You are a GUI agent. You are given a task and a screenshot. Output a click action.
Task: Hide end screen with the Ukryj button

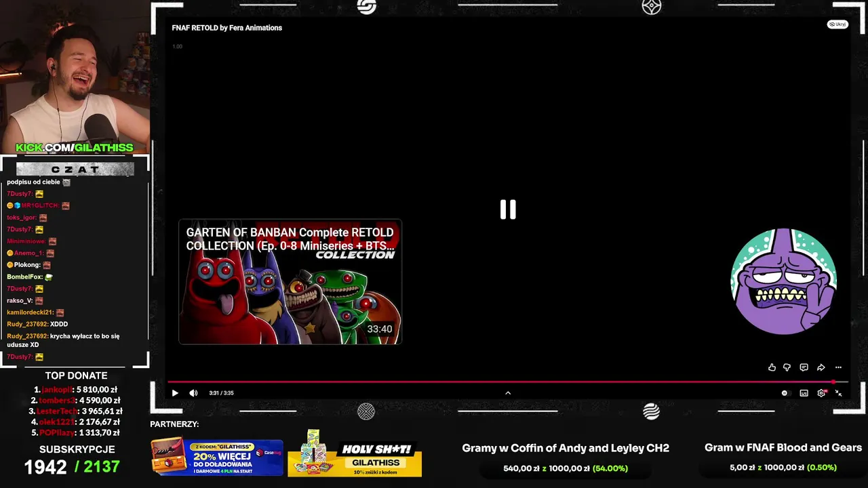point(837,24)
